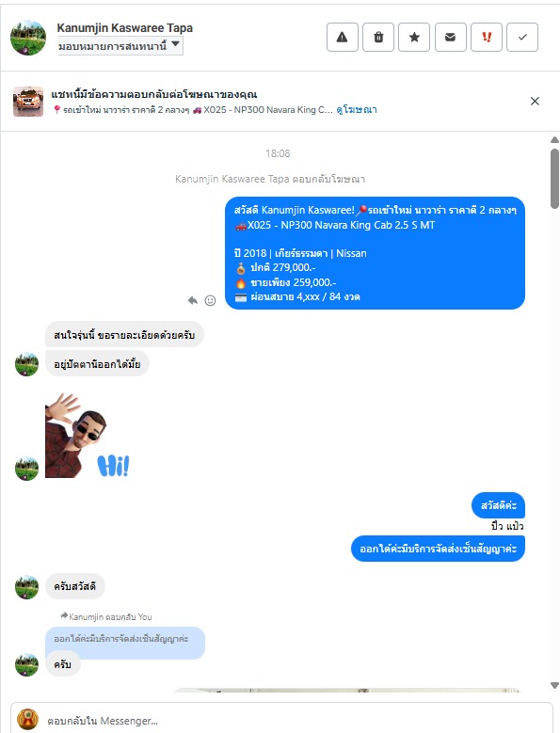Mark conversation done with checkmark icon

pos(522,37)
